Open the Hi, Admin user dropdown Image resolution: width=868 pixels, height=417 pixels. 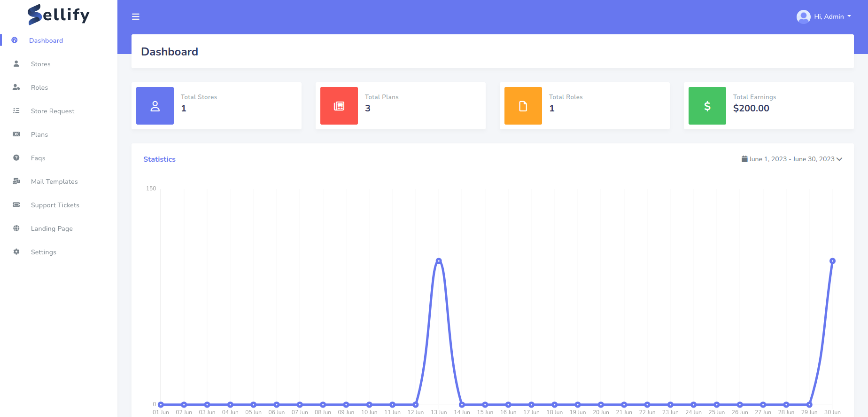coord(824,17)
